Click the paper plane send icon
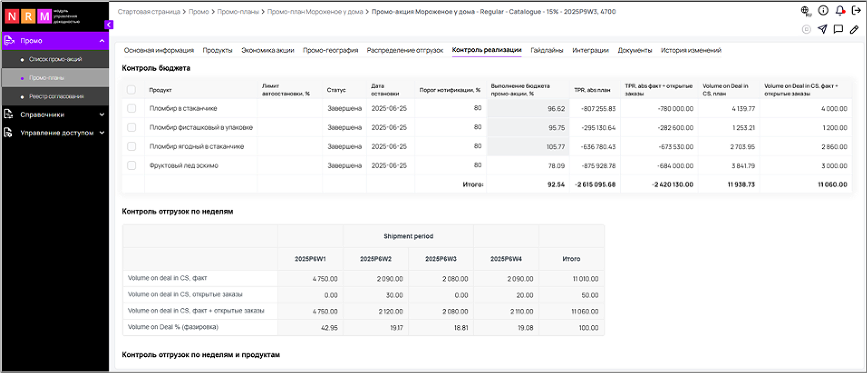The height and width of the screenshot is (373, 868). coord(822,29)
